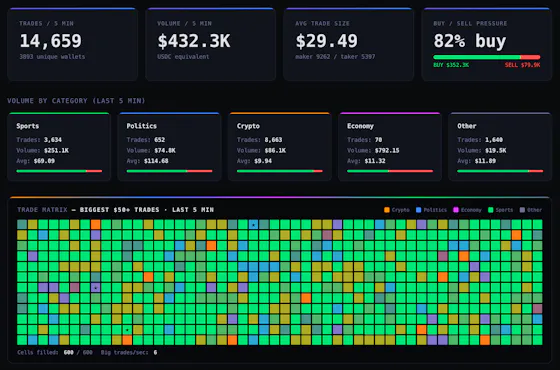Click Other 'Volume: $19.5K' row
560x370 pixels.
(x=482, y=150)
